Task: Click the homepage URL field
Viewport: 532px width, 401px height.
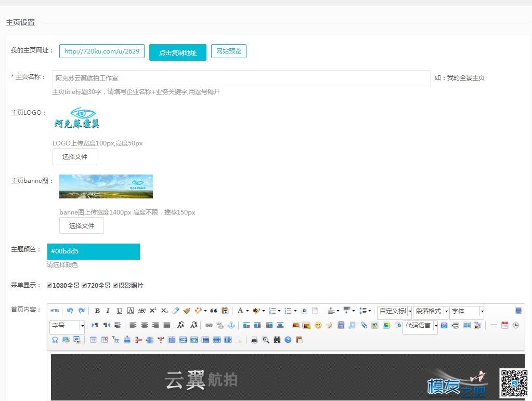Action: click(102, 51)
